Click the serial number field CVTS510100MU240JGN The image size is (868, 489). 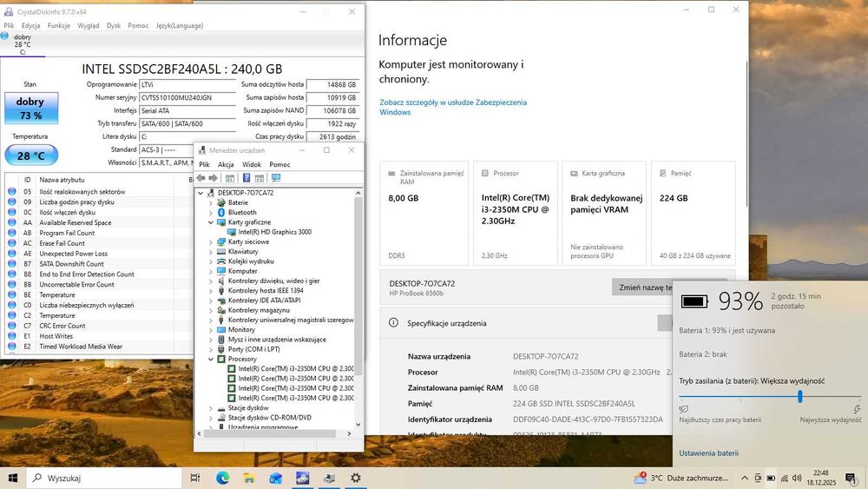click(x=187, y=97)
